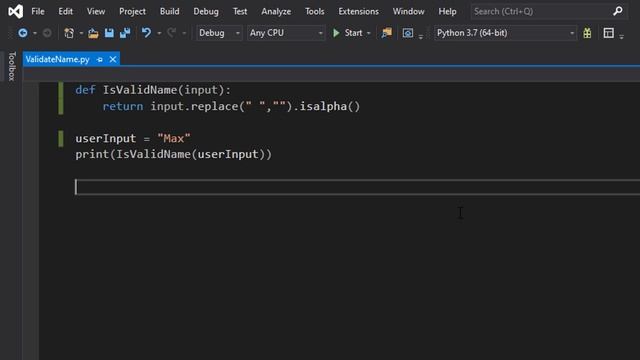This screenshot has height=360, width=640.
Task: Open the Analyze menu
Action: (276, 11)
